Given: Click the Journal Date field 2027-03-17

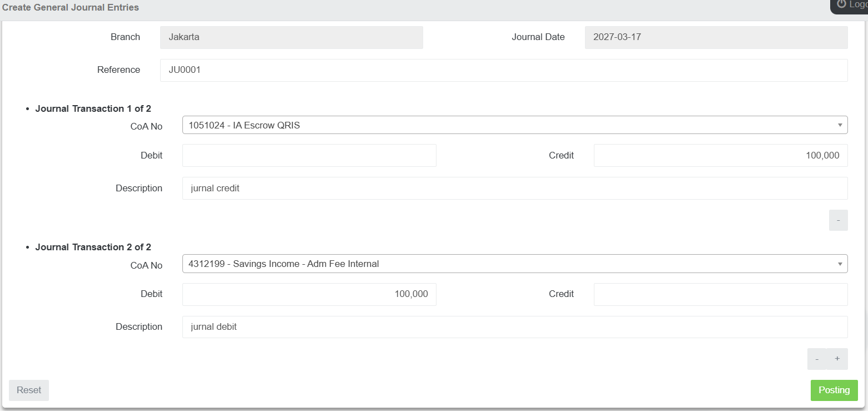Looking at the screenshot, I should point(716,37).
